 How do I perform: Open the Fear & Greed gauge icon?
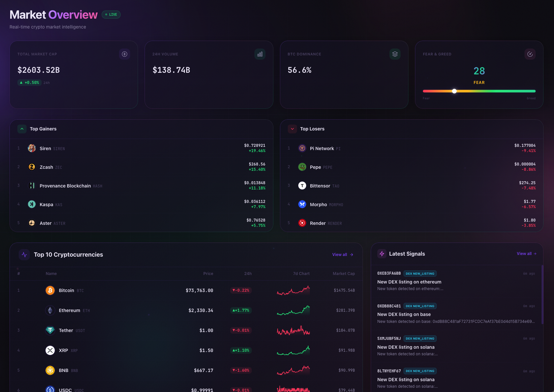click(x=531, y=54)
